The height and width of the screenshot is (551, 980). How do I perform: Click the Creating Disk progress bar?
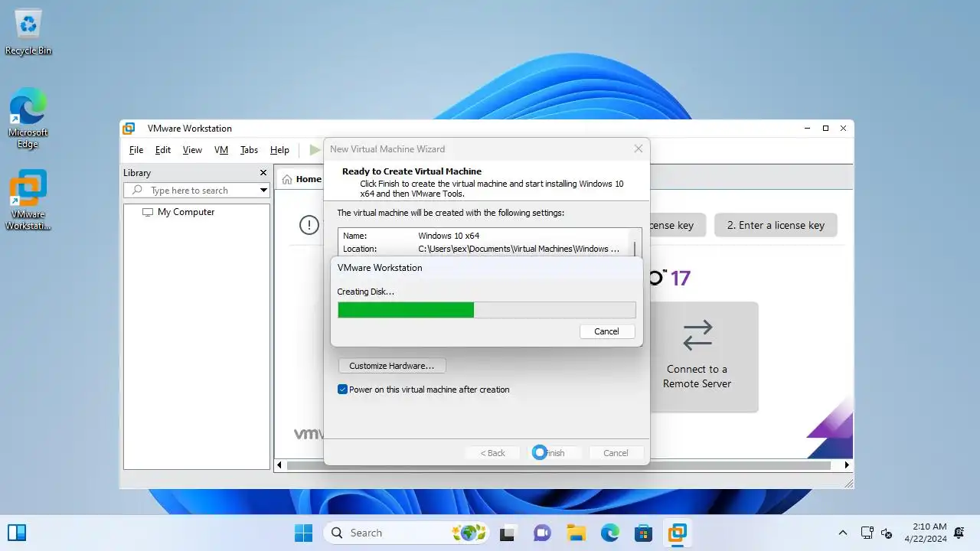click(x=487, y=309)
